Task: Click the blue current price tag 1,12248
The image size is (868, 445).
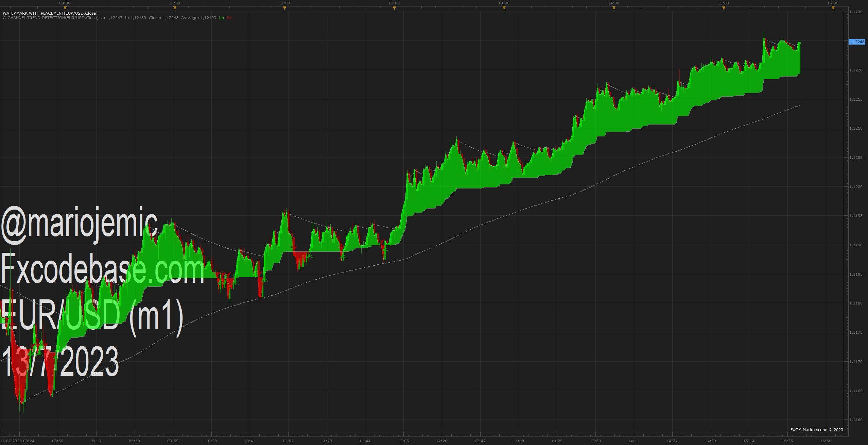Action: pos(857,42)
